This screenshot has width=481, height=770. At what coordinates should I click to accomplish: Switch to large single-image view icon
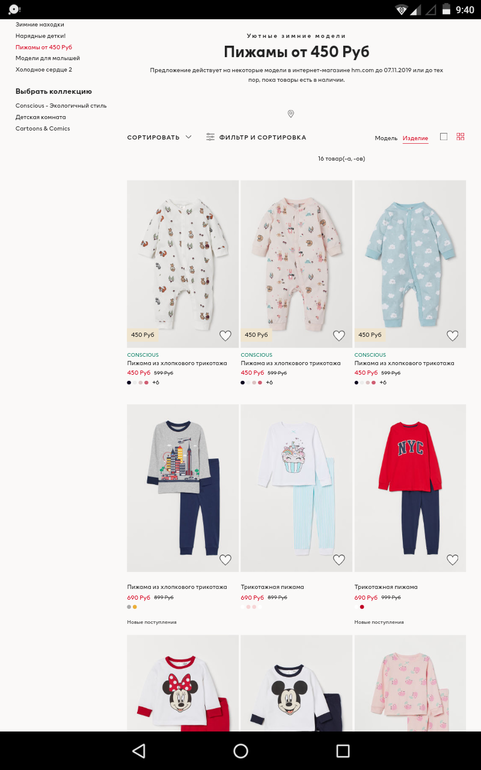coord(444,137)
